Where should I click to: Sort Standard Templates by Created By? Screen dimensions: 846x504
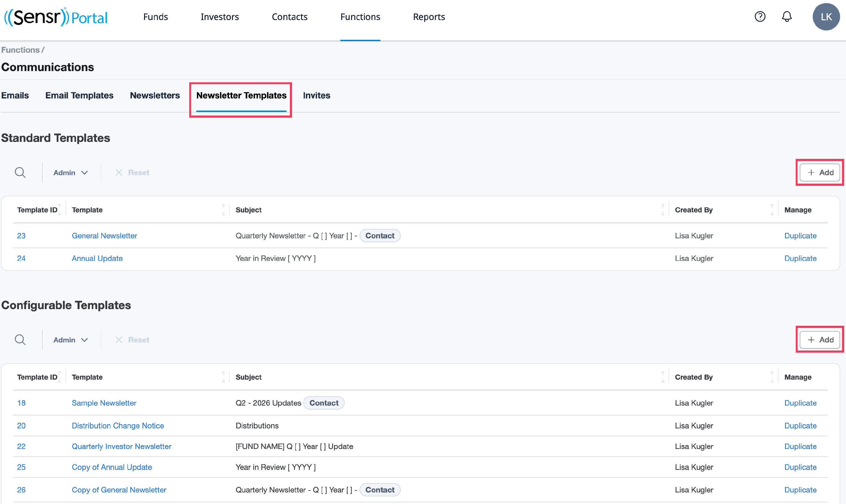point(772,210)
